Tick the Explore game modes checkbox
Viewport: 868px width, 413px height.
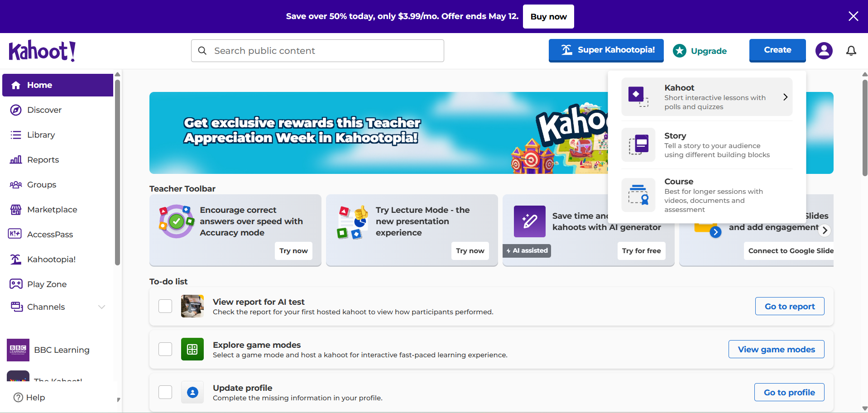pyautogui.click(x=165, y=349)
